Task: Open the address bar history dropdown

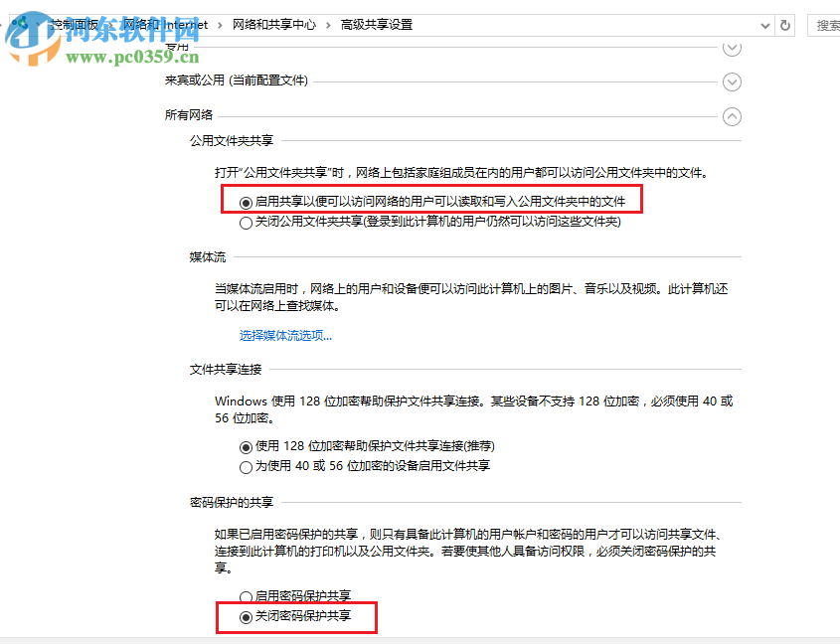Action: click(764, 25)
